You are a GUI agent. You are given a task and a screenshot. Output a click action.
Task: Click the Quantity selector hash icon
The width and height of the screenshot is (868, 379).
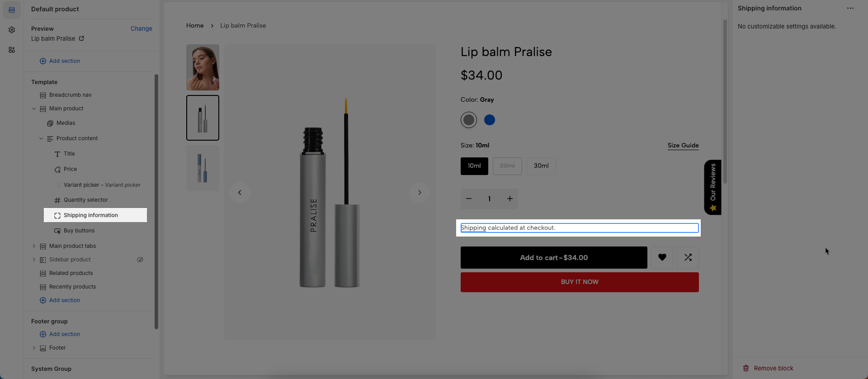coord(57,200)
